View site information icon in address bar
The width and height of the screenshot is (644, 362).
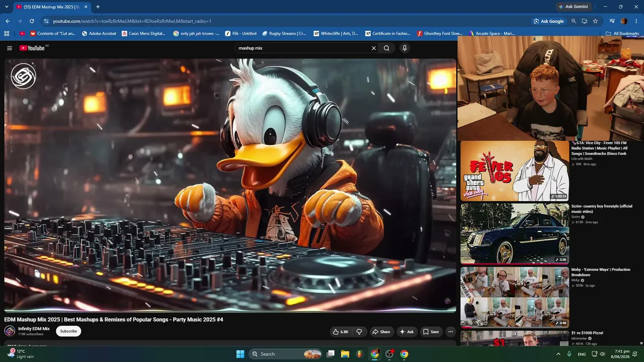click(46, 21)
